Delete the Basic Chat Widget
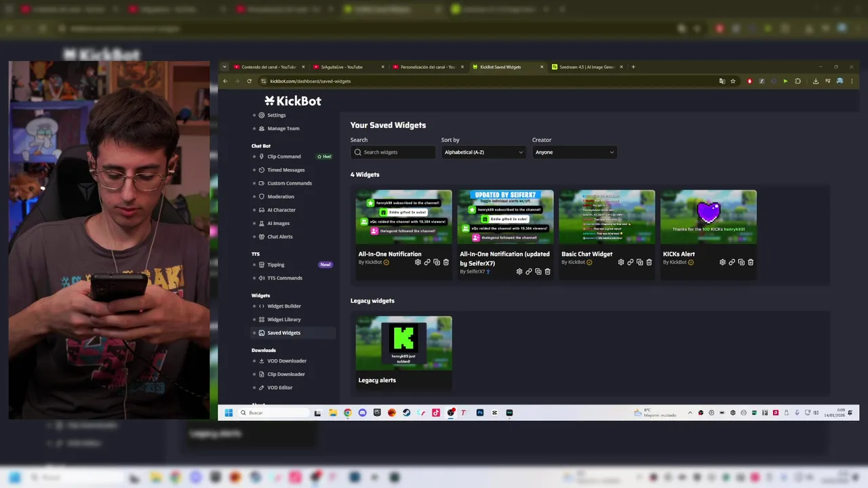Screen dimensions: 868x488 (x=649, y=262)
